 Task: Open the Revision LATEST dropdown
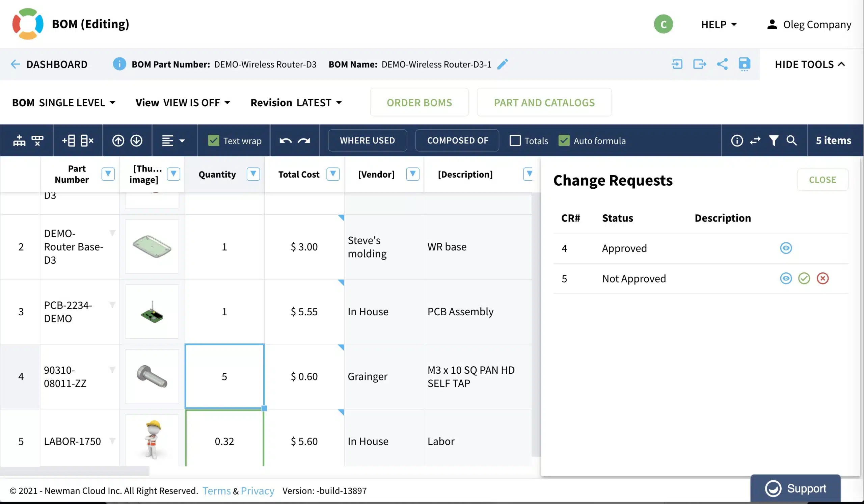[x=296, y=103]
